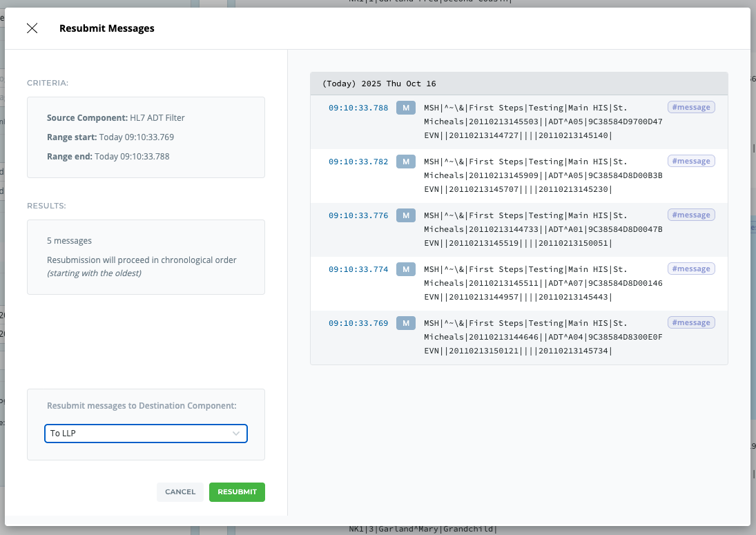Click the M badge for message 09:10:33.776
This screenshot has width=756, height=535.
pos(406,215)
